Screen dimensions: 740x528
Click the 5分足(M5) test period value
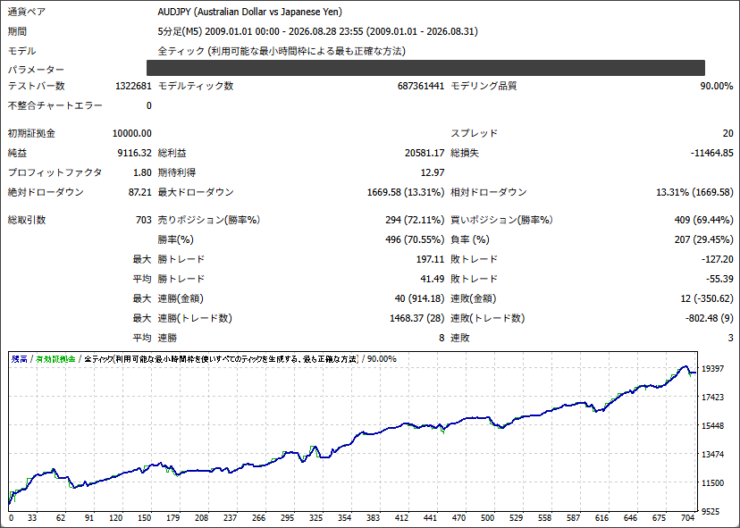[318, 32]
